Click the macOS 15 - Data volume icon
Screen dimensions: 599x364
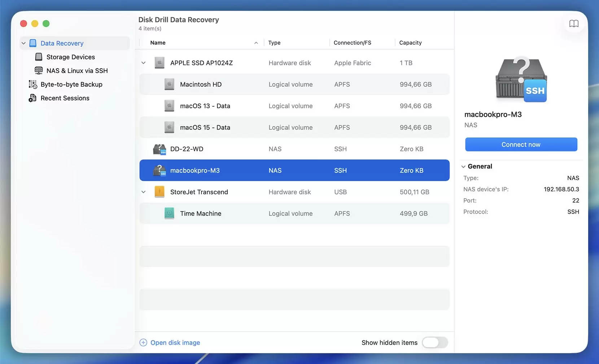pyautogui.click(x=169, y=127)
